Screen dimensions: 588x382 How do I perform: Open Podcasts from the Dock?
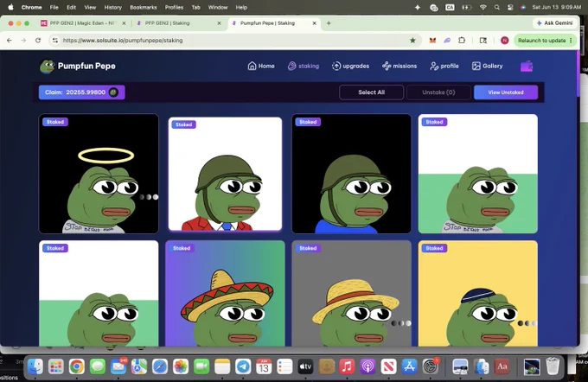[367, 366]
